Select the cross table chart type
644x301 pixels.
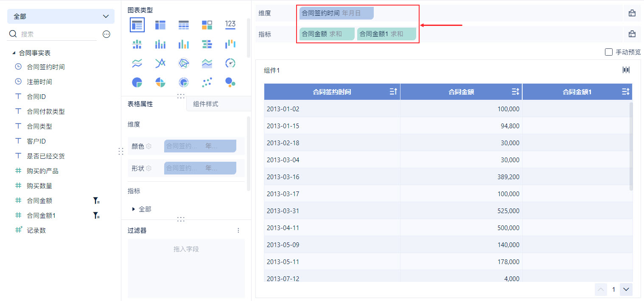point(160,25)
